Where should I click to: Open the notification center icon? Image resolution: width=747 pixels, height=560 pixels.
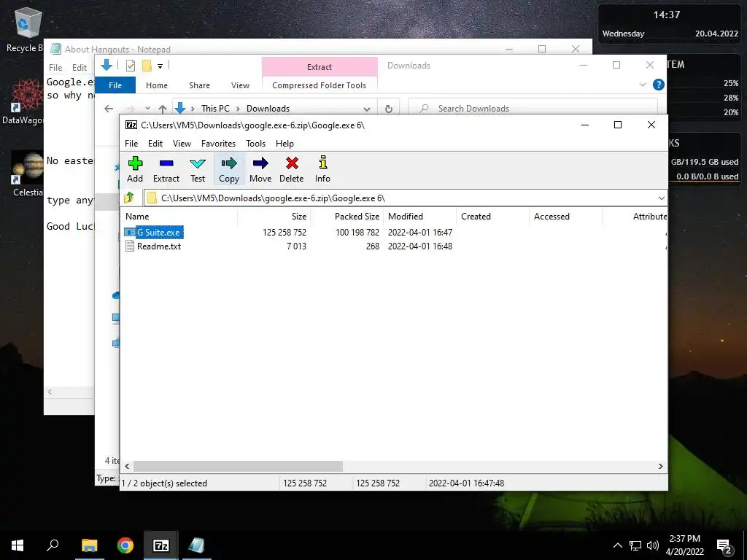coord(724,546)
